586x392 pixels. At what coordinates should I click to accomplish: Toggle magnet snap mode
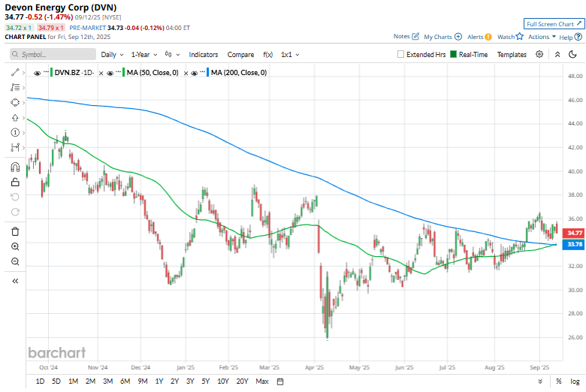click(15, 167)
